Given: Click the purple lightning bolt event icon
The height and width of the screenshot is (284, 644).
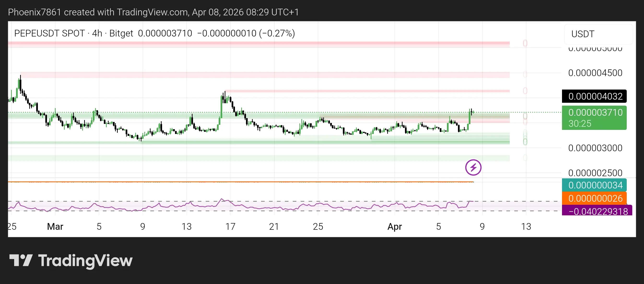Looking at the screenshot, I should (473, 167).
